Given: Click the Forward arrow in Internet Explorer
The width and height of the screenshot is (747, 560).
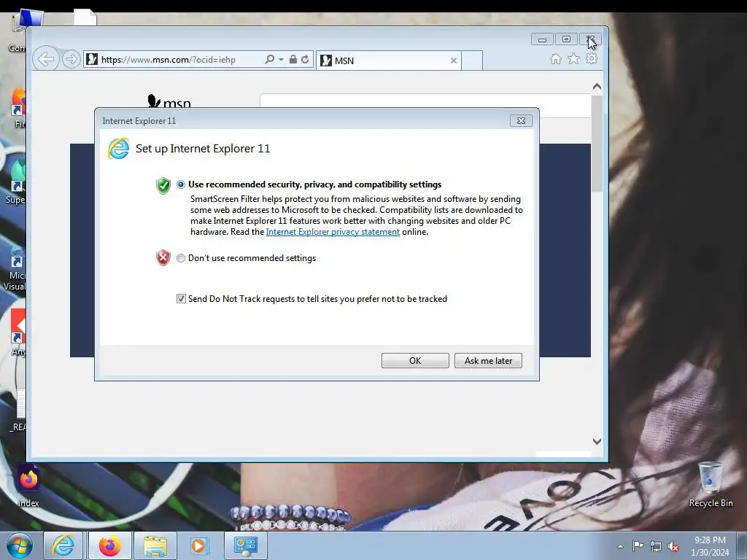Looking at the screenshot, I should tap(71, 60).
